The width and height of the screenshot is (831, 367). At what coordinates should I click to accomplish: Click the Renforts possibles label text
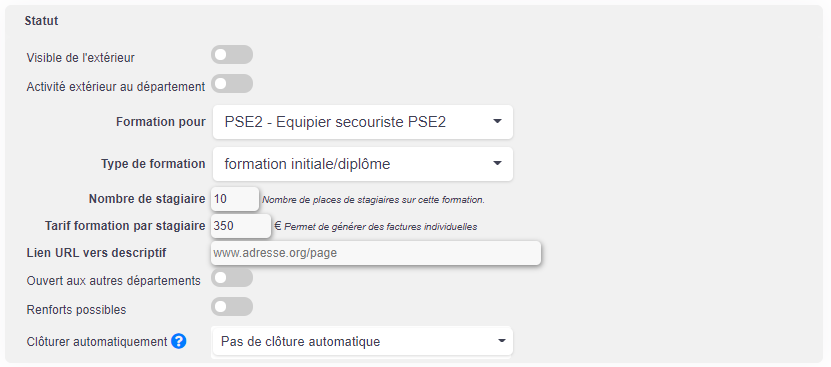tap(76, 309)
